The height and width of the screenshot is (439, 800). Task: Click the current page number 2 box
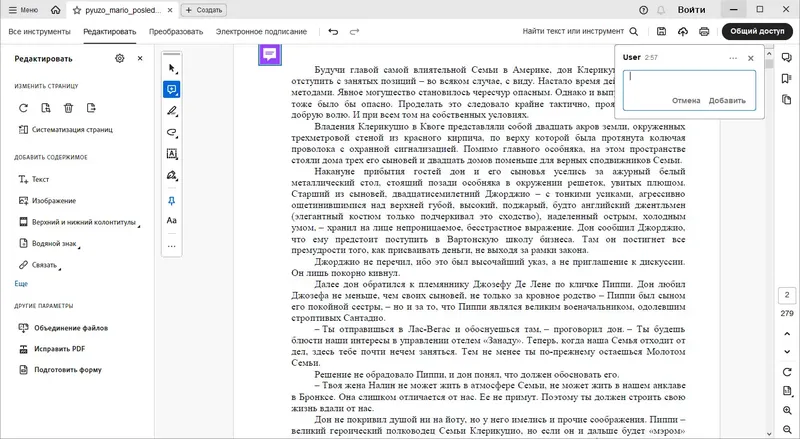(x=787, y=296)
